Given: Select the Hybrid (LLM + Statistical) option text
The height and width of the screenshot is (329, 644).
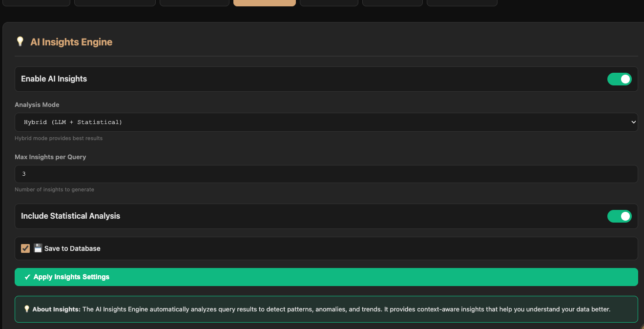Looking at the screenshot, I should [72, 122].
